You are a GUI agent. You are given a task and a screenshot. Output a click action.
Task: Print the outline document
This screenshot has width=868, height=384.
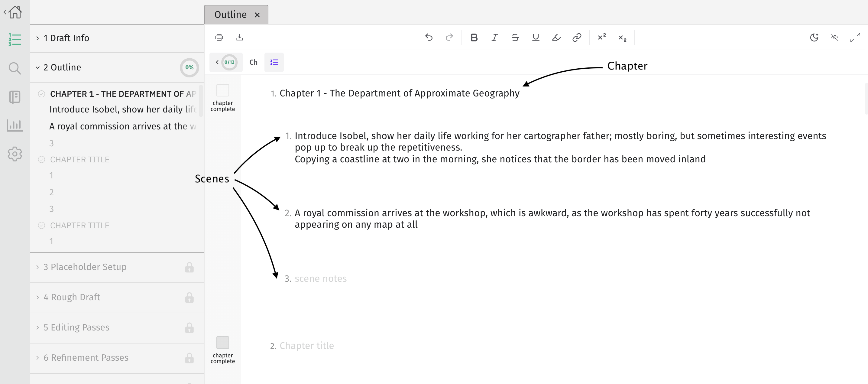[x=219, y=37]
